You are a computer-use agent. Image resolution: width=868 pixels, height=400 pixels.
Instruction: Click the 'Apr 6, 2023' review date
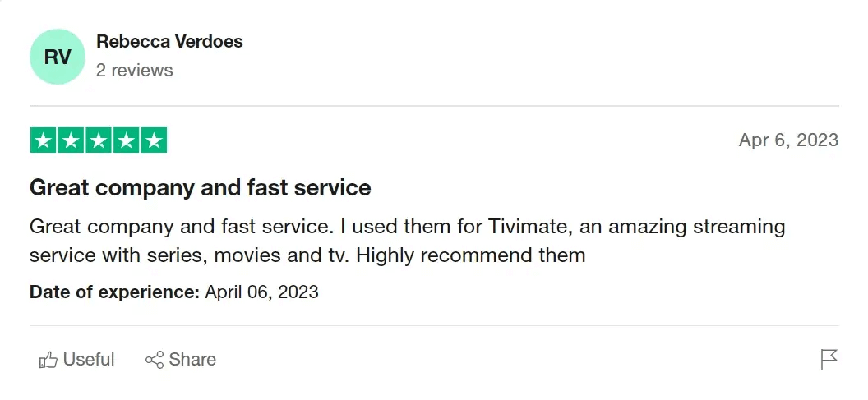tap(788, 140)
